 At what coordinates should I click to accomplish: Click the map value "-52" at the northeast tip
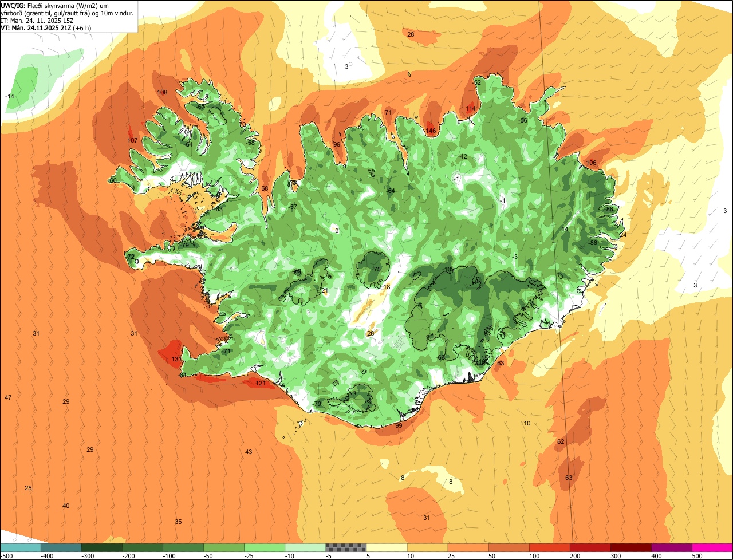(x=476, y=83)
